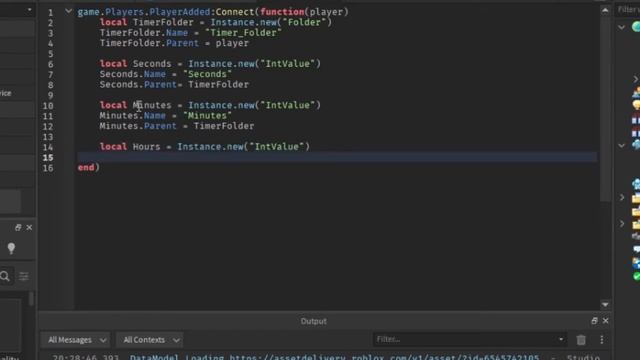The image size is (640, 360).
Task: Click the Explorer Filter field at top right
Action: pyautogui.click(x=628, y=9)
